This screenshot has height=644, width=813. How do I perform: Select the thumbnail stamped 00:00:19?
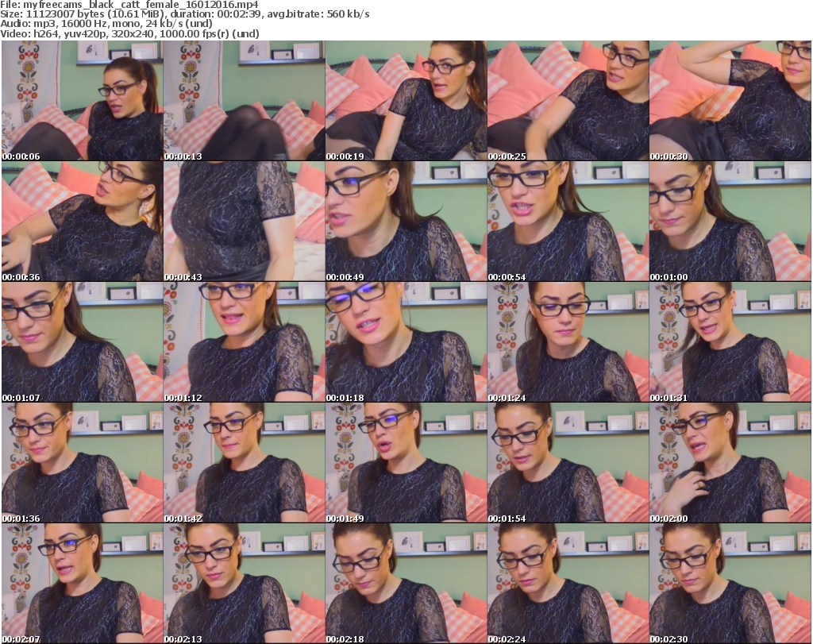tap(406, 101)
